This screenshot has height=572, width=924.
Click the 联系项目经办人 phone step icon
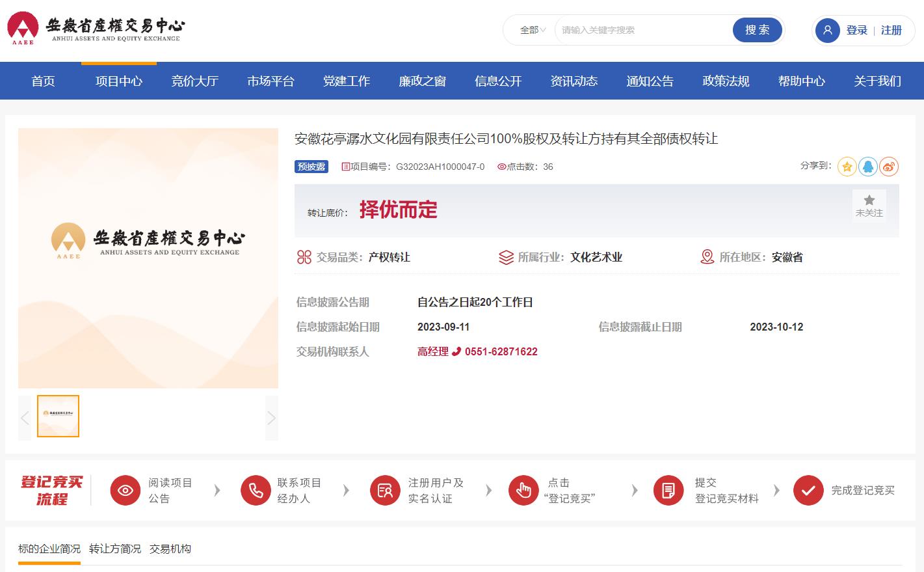(256, 491)
